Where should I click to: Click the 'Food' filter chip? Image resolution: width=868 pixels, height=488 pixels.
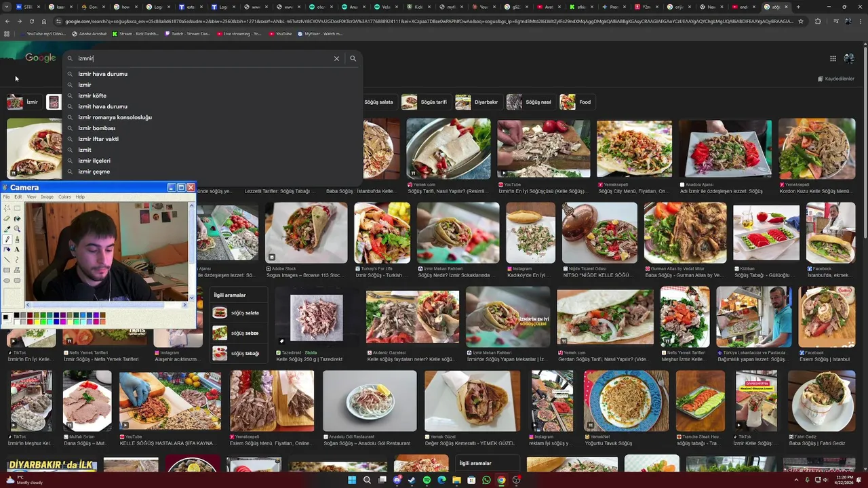coord(576,102)
